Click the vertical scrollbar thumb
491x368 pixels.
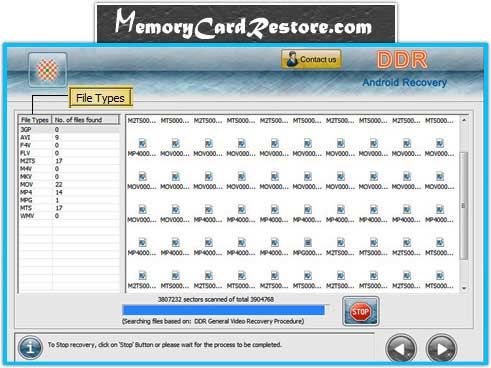click(464, 205)
